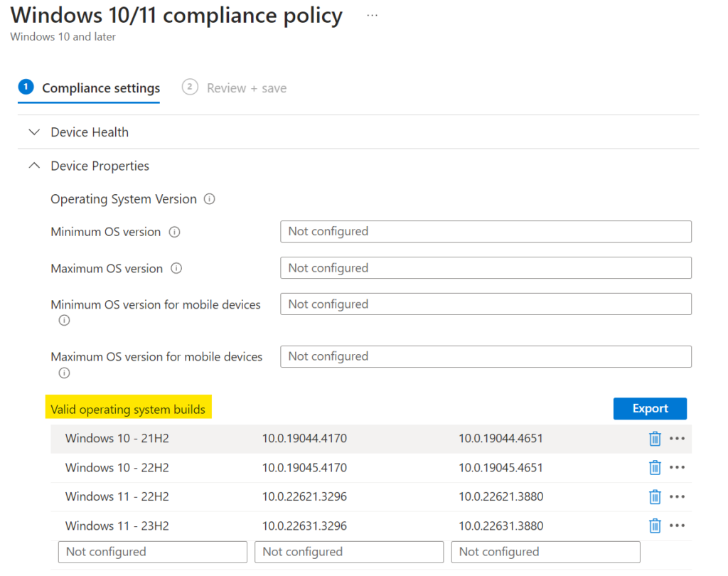The image size is (728, 576).
Task: Click the empty build name field in the bottom row
Action: (x=152, y=552)
